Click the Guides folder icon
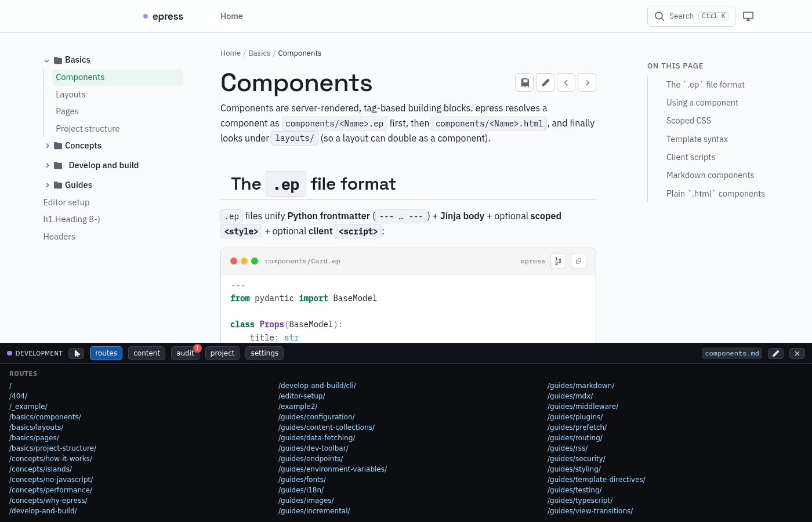The image size is (812, 522). point(58,185)
